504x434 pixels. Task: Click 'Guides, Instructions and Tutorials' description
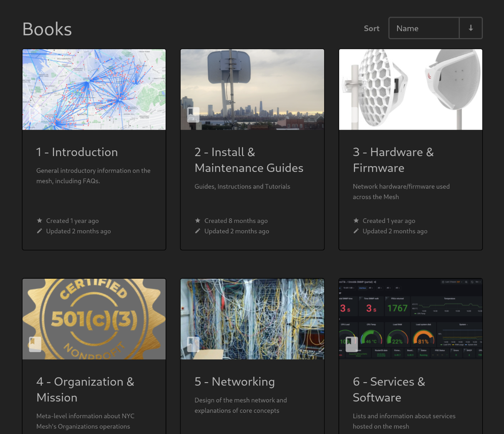[242, 186]
